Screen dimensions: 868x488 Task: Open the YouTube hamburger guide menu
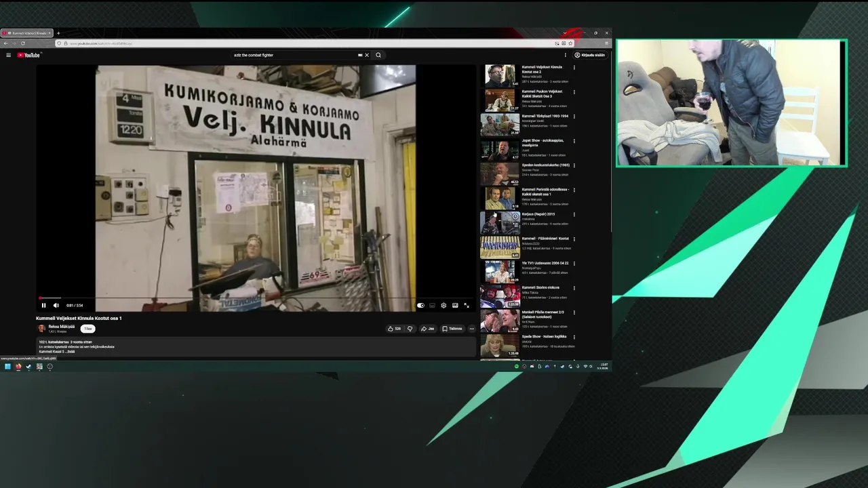(8, 55)
